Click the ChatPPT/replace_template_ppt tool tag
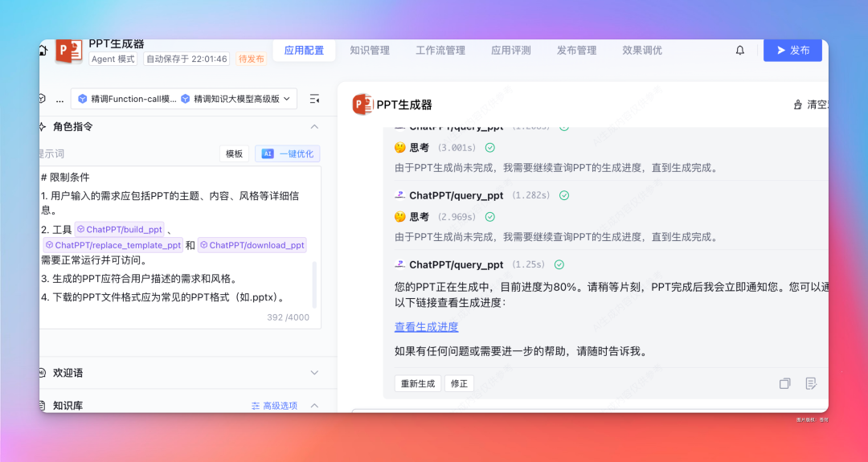868x462 pixels. click(x=113, y=245)
